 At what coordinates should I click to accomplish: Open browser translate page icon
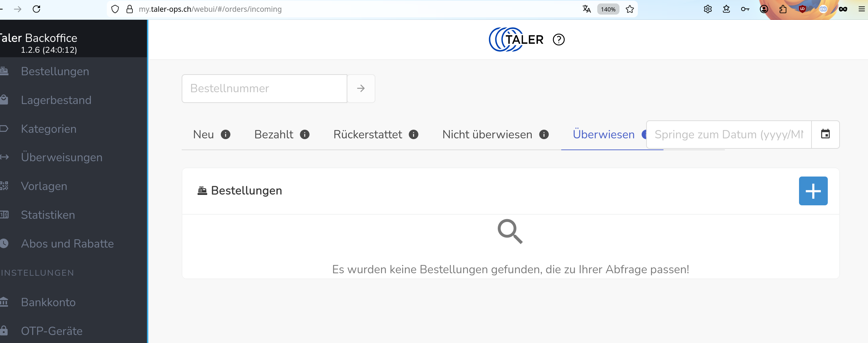(587, 9)
